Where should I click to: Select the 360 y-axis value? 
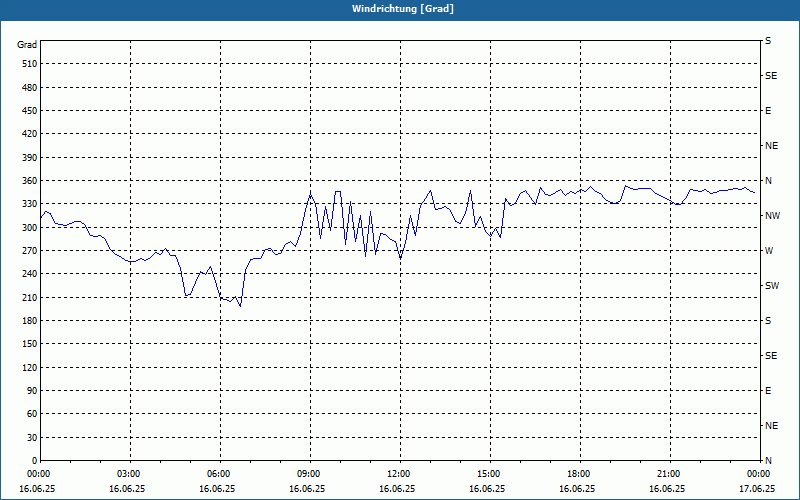[x=30, y=181]
